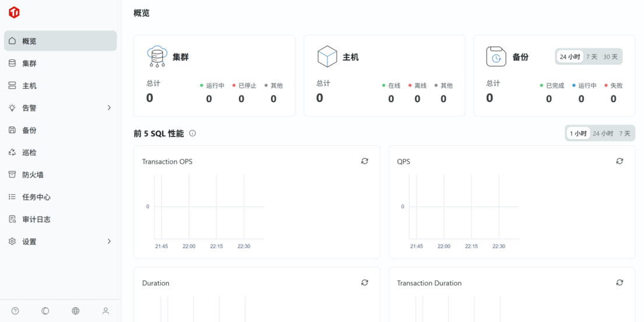Click the 主机 summary card
Screen dimensions: 644x322
(384, 76)
